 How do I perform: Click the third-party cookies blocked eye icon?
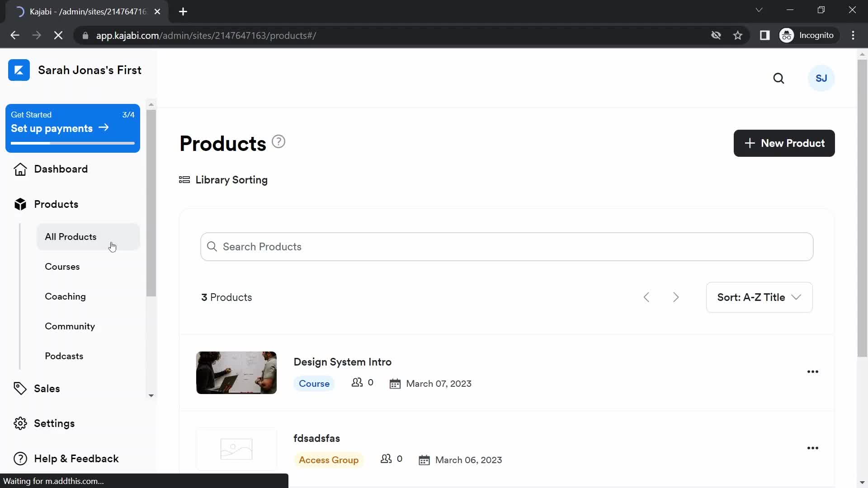click(716, 35)
